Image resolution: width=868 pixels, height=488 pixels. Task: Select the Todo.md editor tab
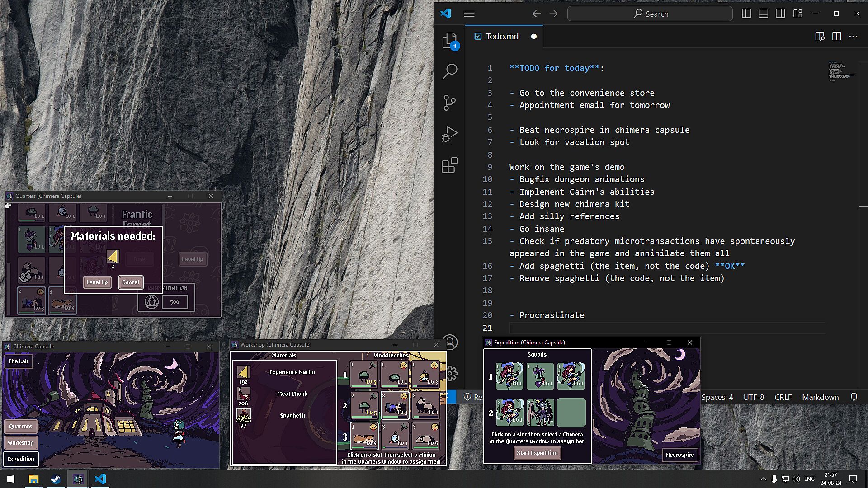pos(502,37)
